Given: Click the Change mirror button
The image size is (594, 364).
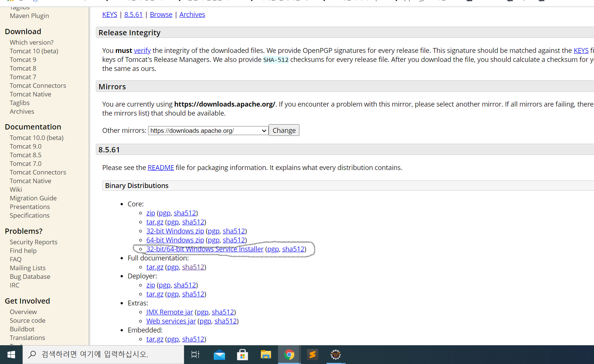Looking at the screenshot, I should [284, 130].
